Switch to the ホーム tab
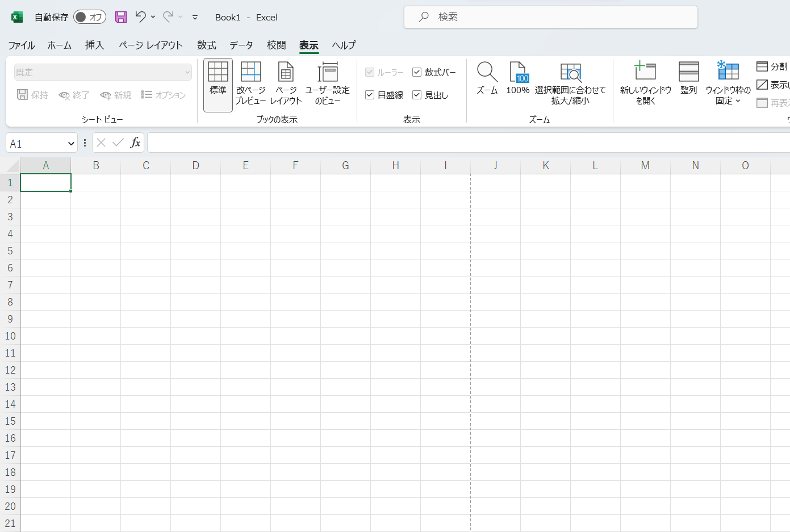The width and height of the screenshot is (790, 532). coord(60,45)
